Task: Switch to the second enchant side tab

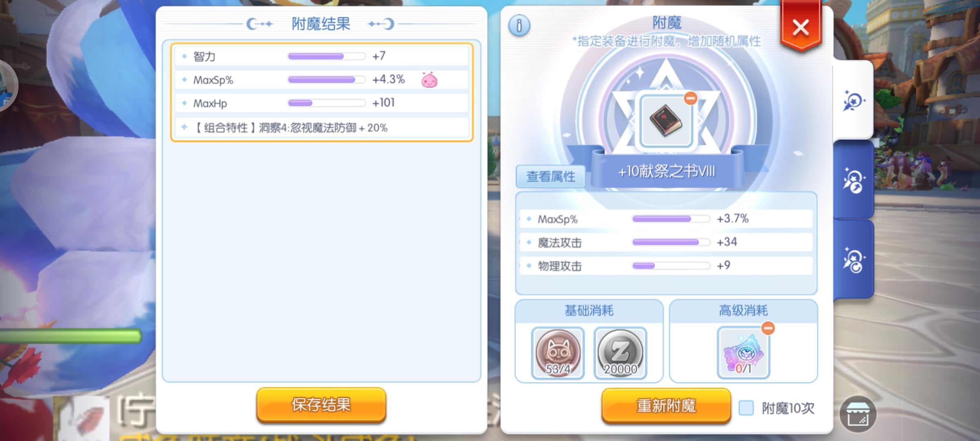Action: (853, 180)
